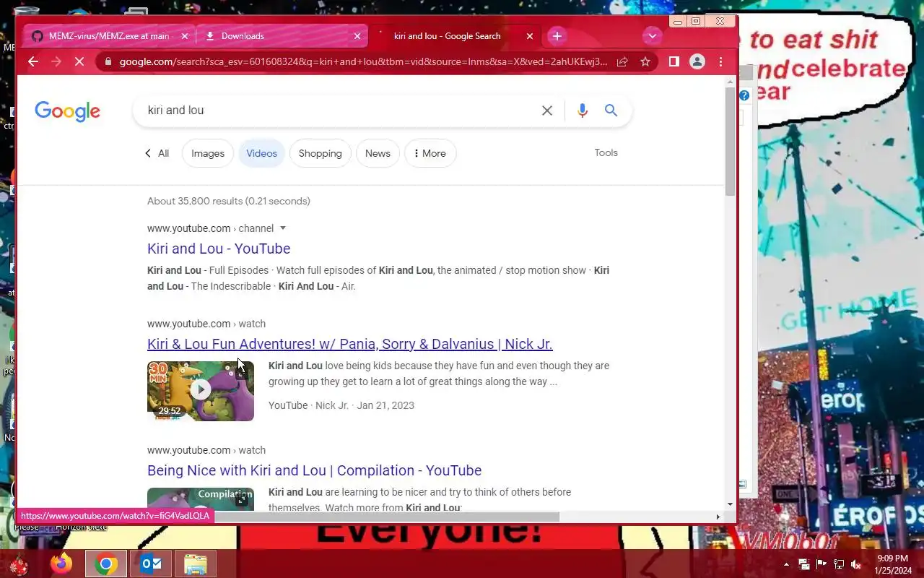Switch to the Downloads tab

click(282, 36)
